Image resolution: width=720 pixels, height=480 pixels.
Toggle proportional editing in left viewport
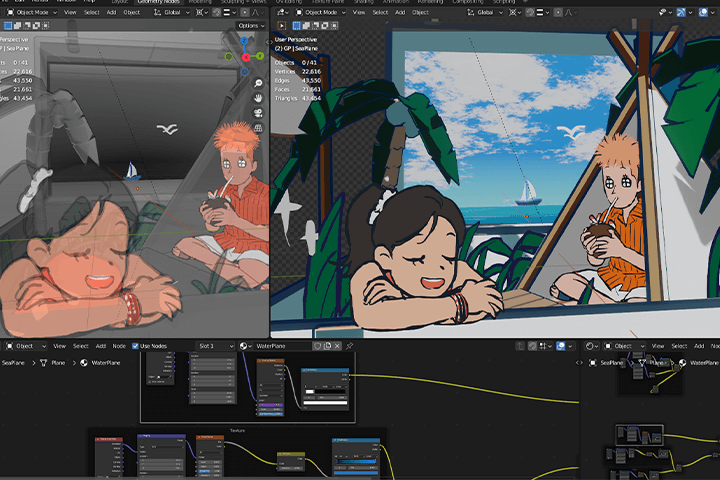(245, 12)
